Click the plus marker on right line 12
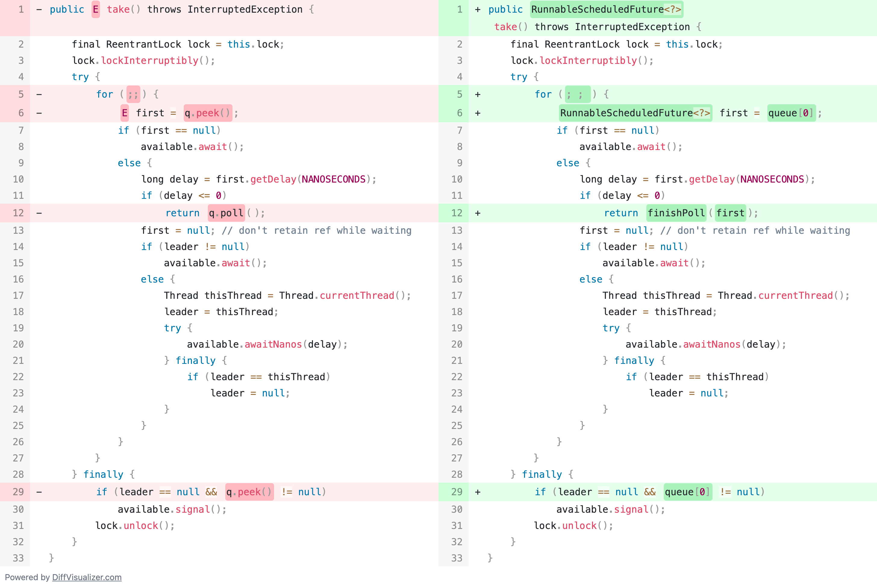The image size is (877, 588). coord(477,213)
